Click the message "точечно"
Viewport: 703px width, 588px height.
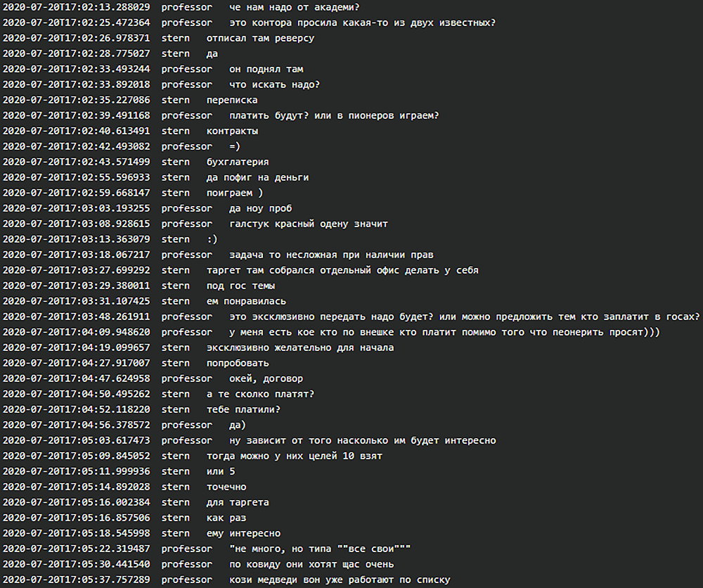coord(226,487)
